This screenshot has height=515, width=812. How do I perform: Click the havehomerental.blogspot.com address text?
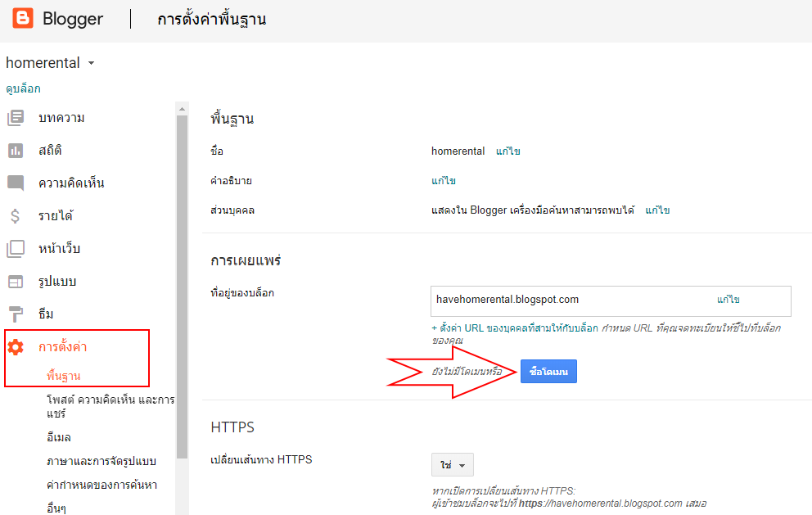(508, 300)
